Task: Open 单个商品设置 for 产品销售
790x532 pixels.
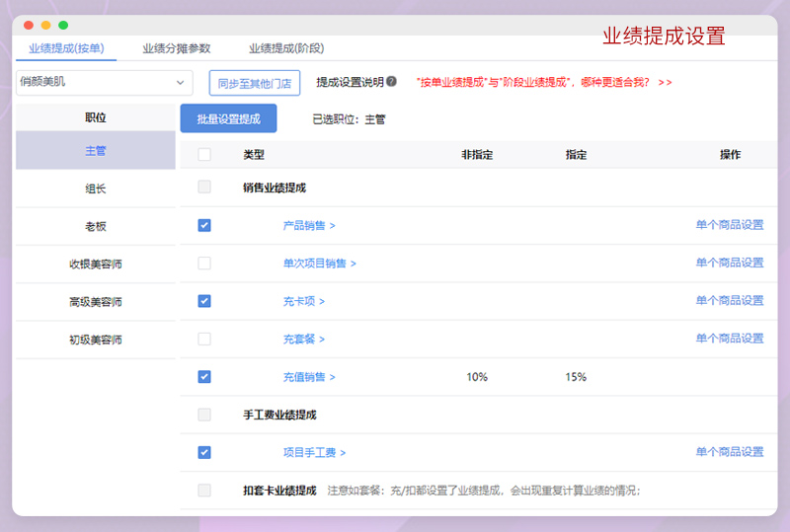Action: click(730, 225)
